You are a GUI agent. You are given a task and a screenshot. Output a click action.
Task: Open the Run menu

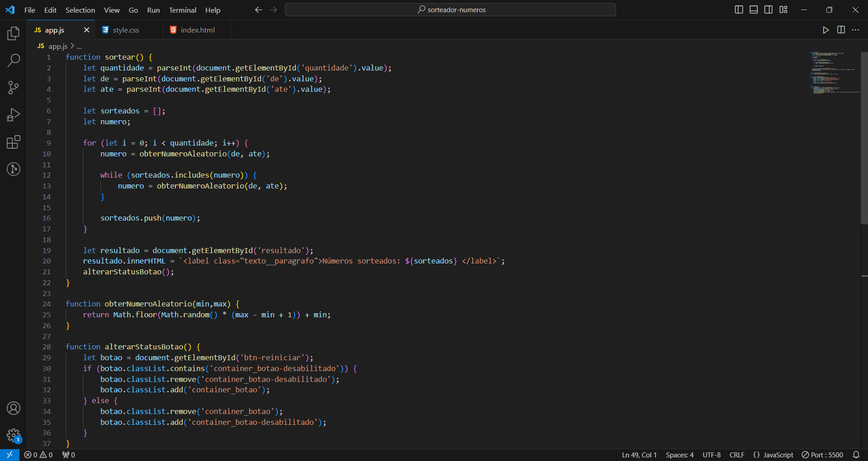click(153, 10)
